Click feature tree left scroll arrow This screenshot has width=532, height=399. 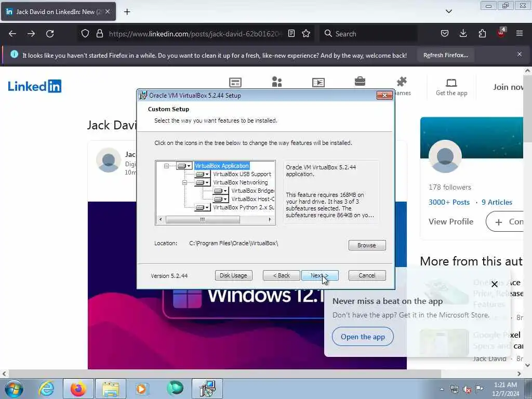pos(161,220)
